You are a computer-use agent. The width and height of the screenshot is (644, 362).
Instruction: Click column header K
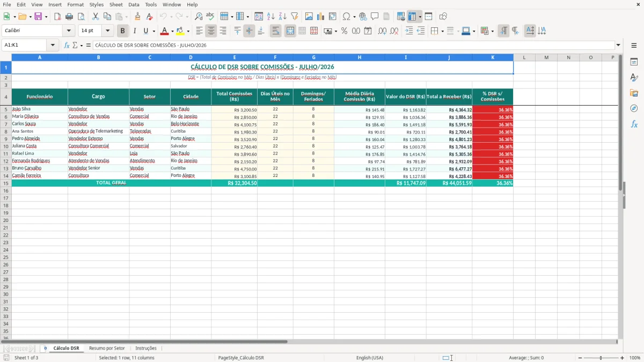coord(493,57)
